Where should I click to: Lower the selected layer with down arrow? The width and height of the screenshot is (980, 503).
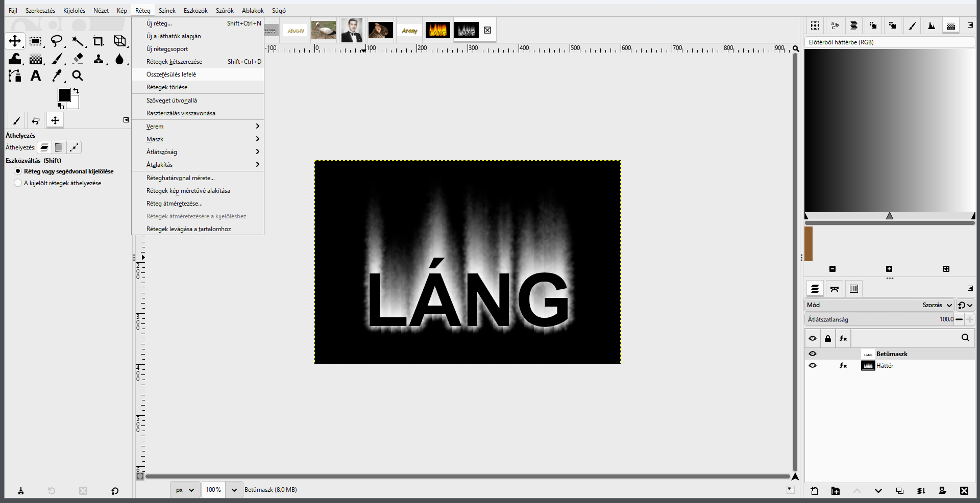point(878,491)
